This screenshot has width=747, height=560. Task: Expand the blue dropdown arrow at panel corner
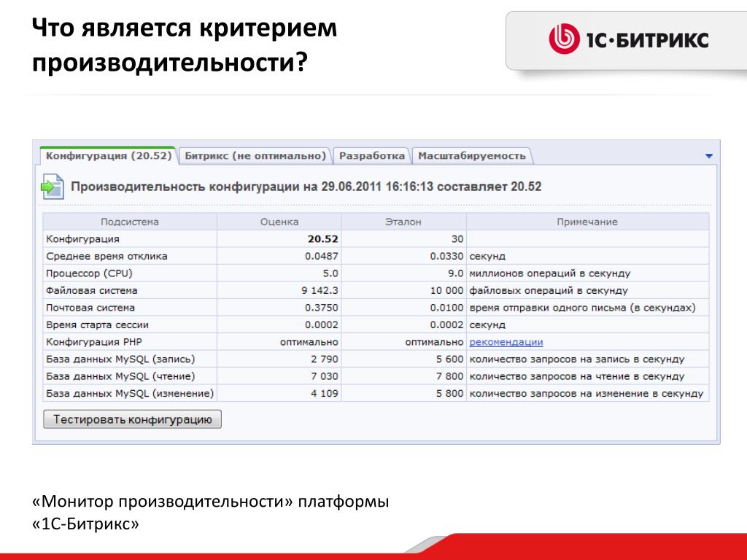(709, 156)
